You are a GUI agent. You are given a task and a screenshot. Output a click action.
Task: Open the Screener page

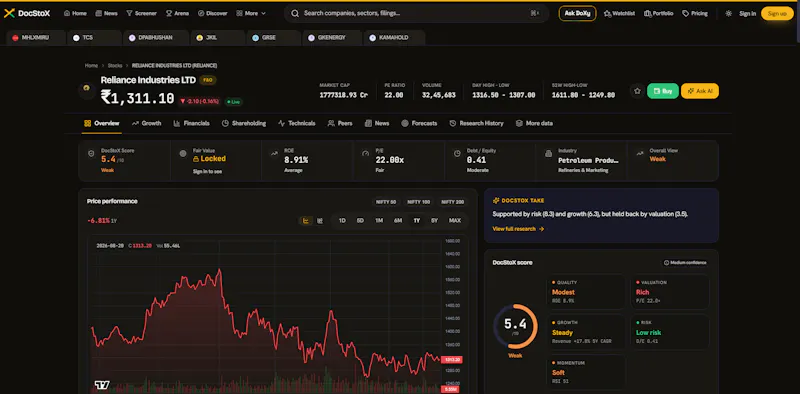click(141, 14)
